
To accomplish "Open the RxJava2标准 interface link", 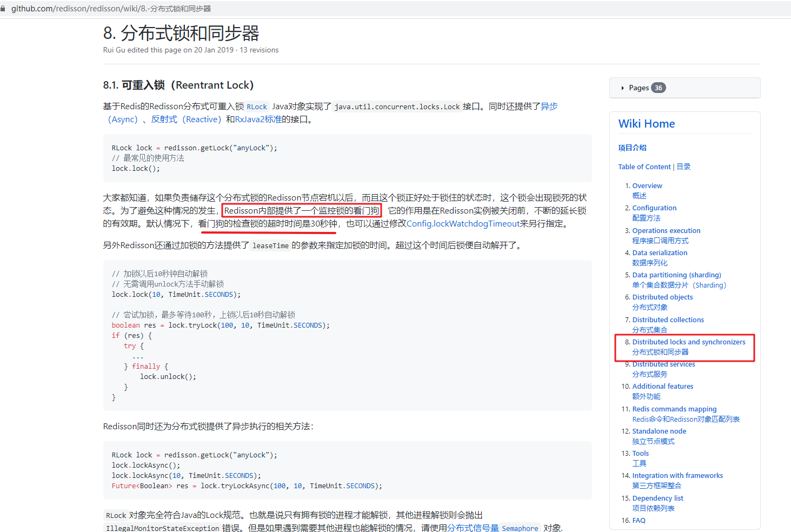I will (258, 119).
